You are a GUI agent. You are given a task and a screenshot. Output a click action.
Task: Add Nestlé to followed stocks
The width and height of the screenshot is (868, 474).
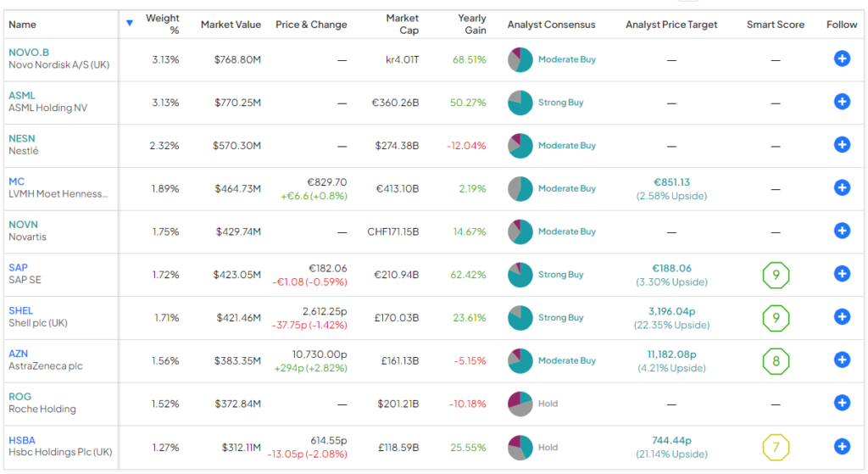tap(841, 145)
